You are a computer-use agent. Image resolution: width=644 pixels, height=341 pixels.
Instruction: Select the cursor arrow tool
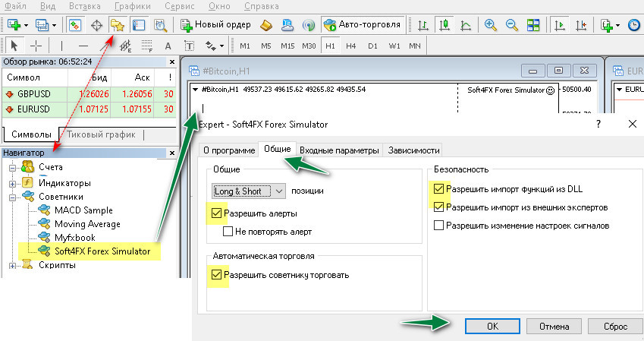coord(14,46)
